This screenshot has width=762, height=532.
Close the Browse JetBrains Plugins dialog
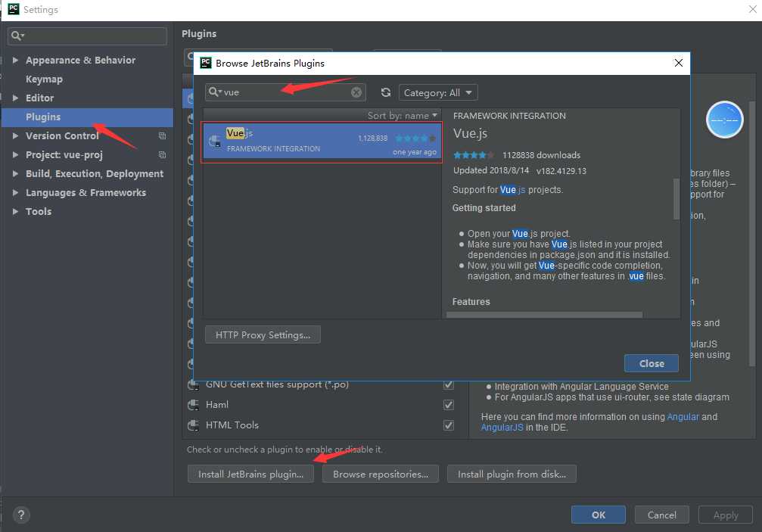pos(679,63)
